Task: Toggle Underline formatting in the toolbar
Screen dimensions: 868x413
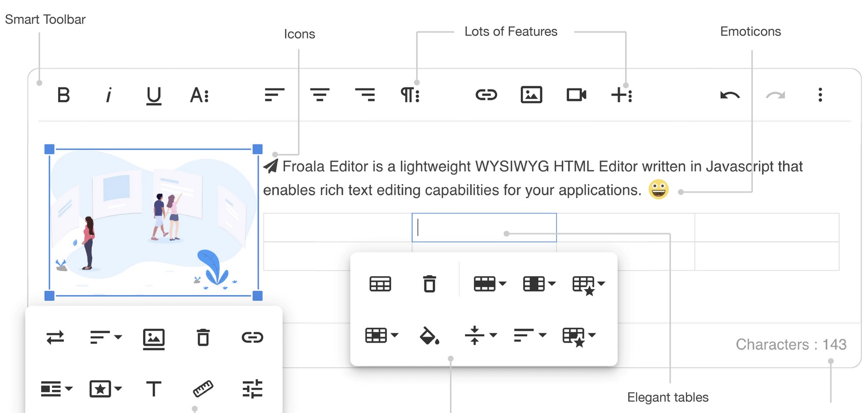Action: pos(153,96)
